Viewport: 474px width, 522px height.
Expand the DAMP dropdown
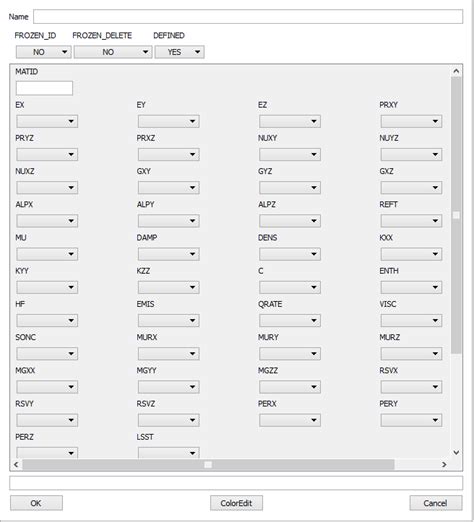coord(169,254)
